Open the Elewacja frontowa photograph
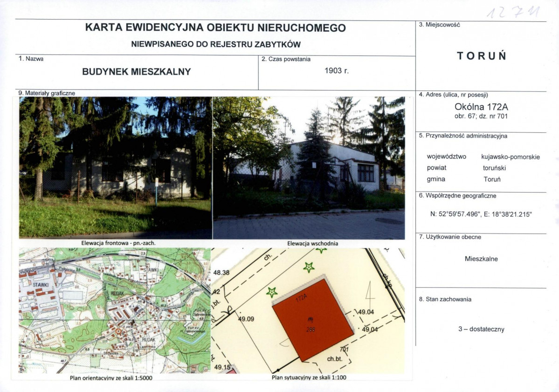559x392 pixels. pos(114,168)
